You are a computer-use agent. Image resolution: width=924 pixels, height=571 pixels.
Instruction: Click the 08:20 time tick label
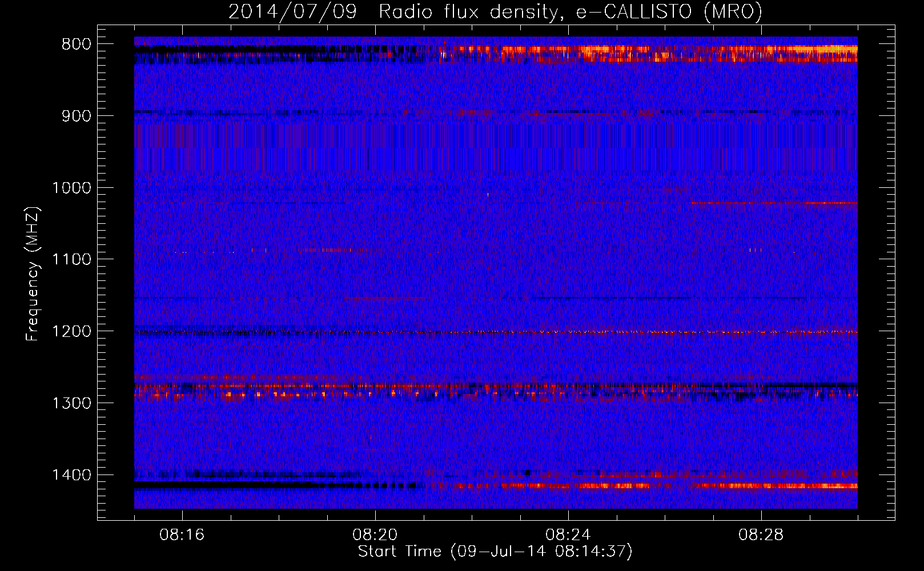[x=375, y=535]
